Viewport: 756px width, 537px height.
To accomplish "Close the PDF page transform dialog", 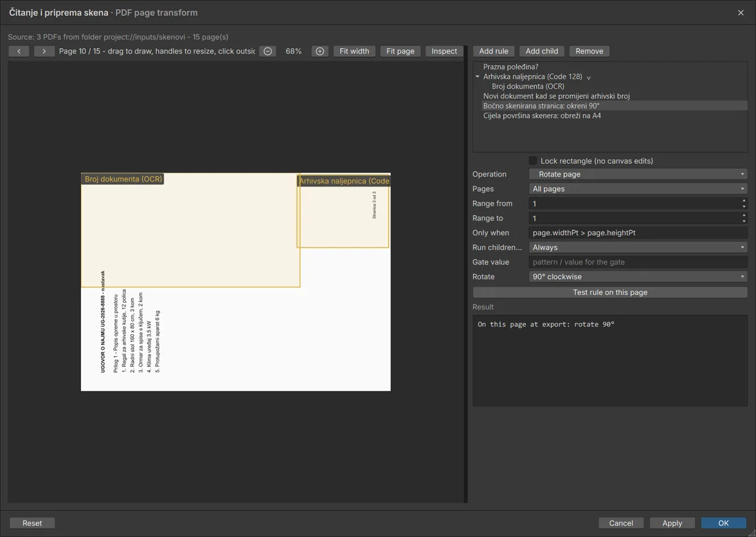I will 741,12.
